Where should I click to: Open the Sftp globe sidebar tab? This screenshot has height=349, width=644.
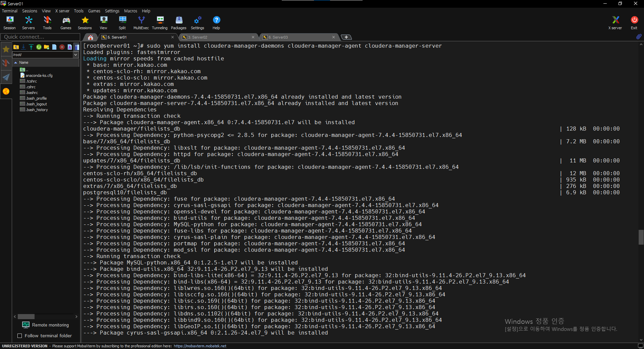[6, 91]
